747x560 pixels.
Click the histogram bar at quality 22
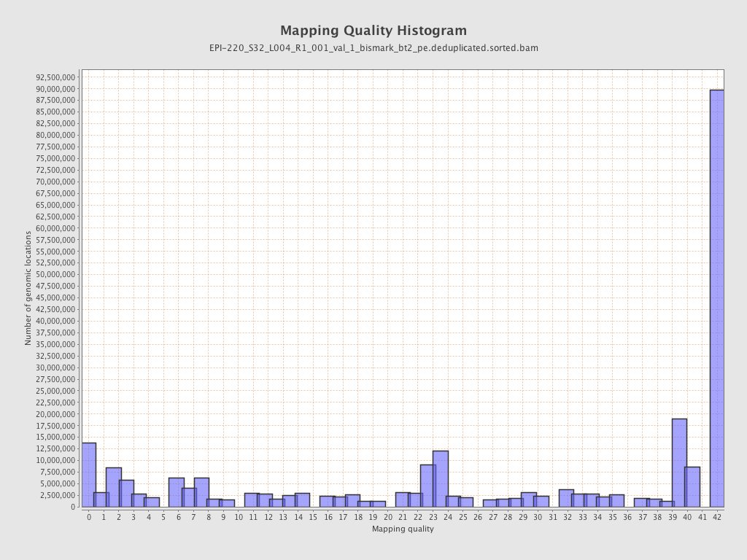pyautogui.click(x=427, y=486)
